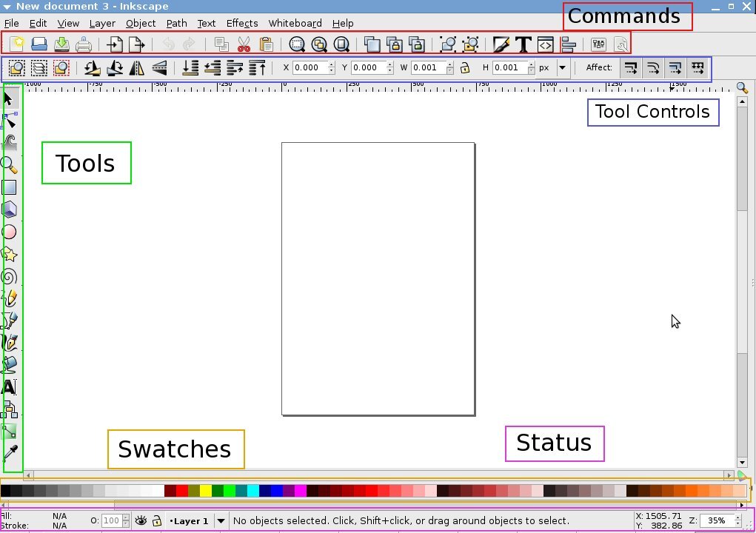Open the Document Properties icon

(x=621, y=44)
